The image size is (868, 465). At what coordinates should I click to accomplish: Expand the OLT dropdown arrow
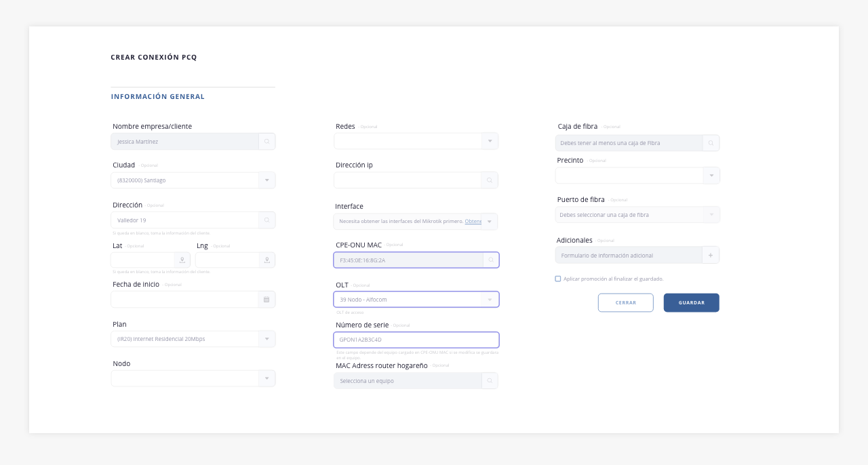pyautogui.click(x=490, y=300)
